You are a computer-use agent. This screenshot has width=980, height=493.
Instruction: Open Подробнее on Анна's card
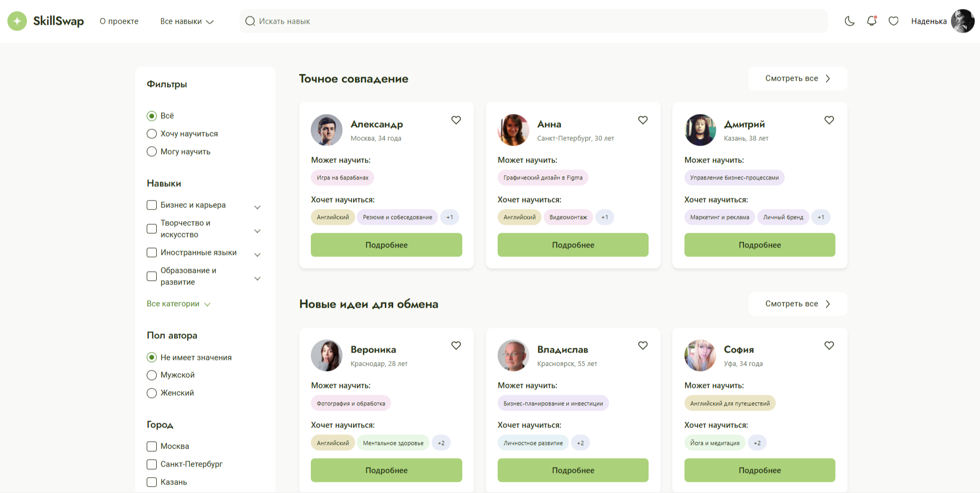573,245
